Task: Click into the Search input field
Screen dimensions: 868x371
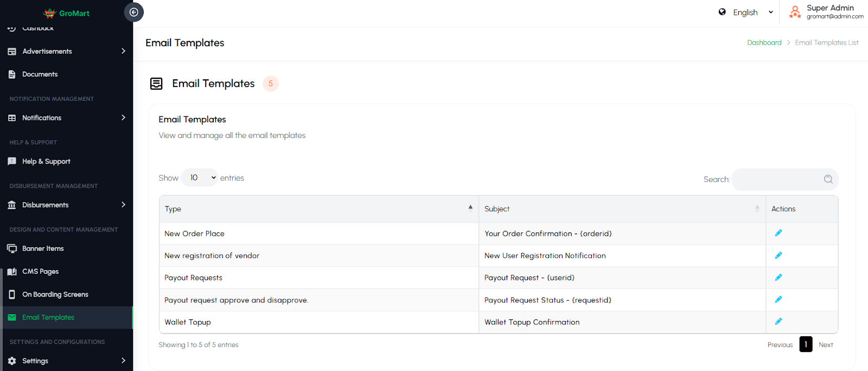Action: click(x=777, y=179)
